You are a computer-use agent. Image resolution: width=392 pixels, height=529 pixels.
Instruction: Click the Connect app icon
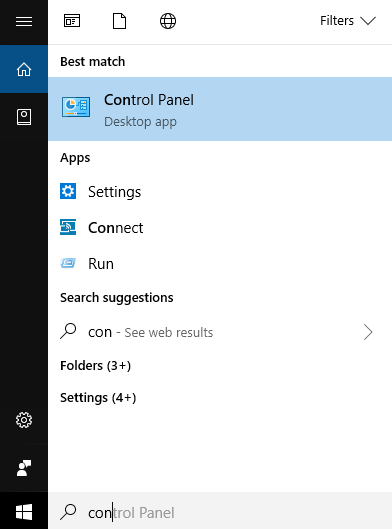(68, 227)
